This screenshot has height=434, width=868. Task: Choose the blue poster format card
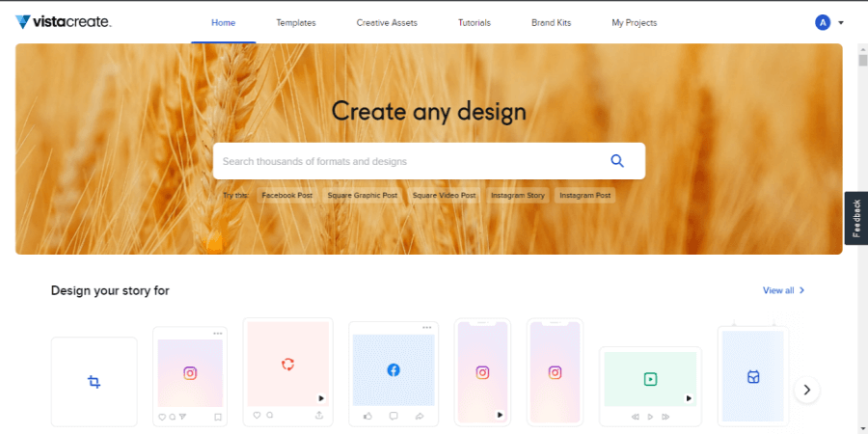click(753, 376)
